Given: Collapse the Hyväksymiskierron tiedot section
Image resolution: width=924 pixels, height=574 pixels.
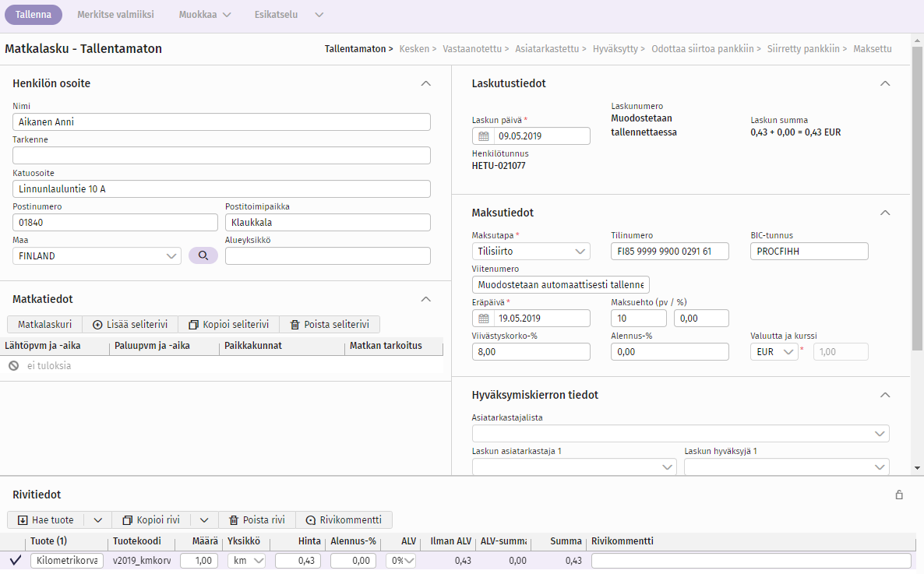Looking at the screenshot, I should pos(885,395).
